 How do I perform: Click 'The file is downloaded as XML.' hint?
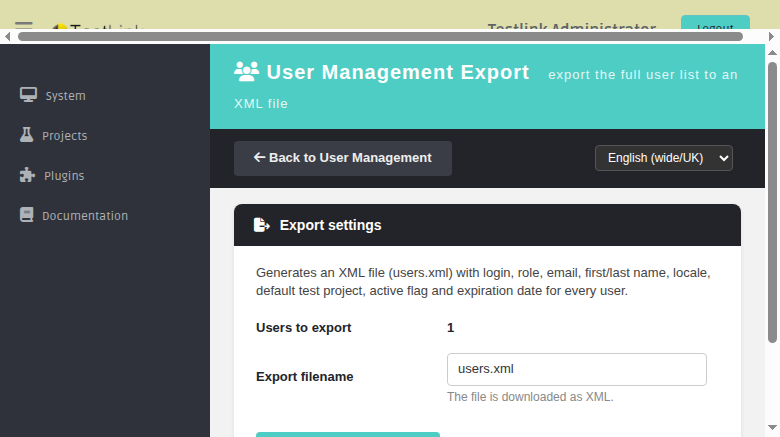pyautogui.click(x=530, y=397)
